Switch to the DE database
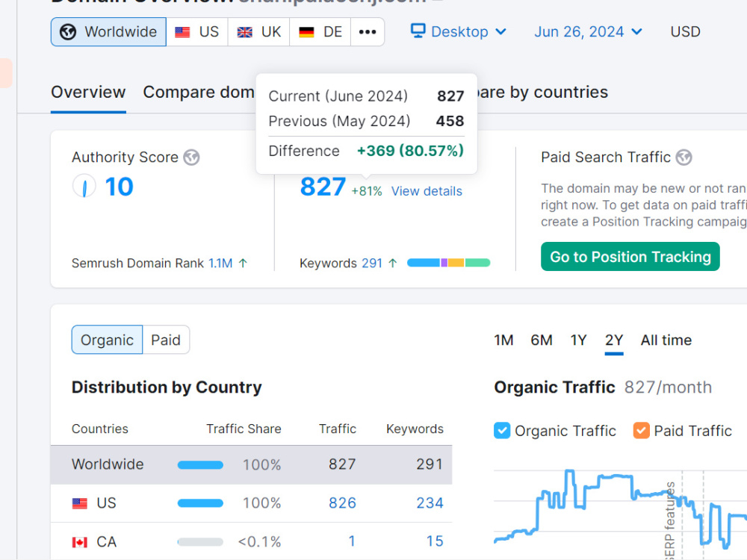The height and width of the screenshot is (560, 747). click(320, 32)
